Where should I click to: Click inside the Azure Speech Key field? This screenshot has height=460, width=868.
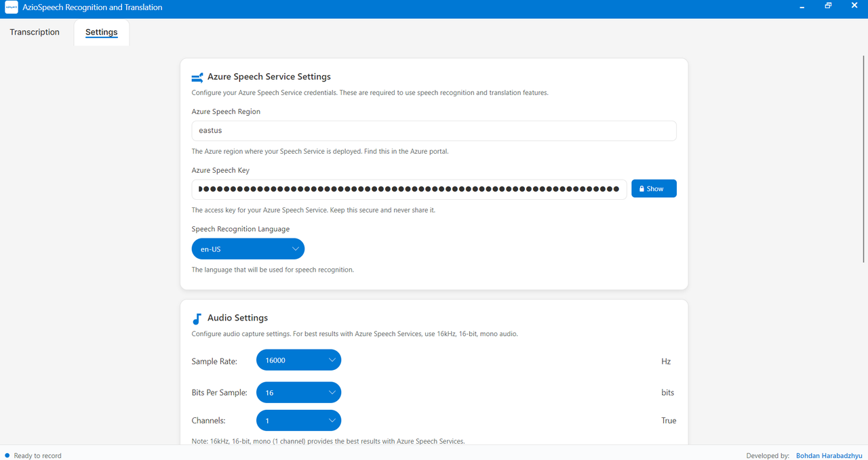(x=409, y=189)
